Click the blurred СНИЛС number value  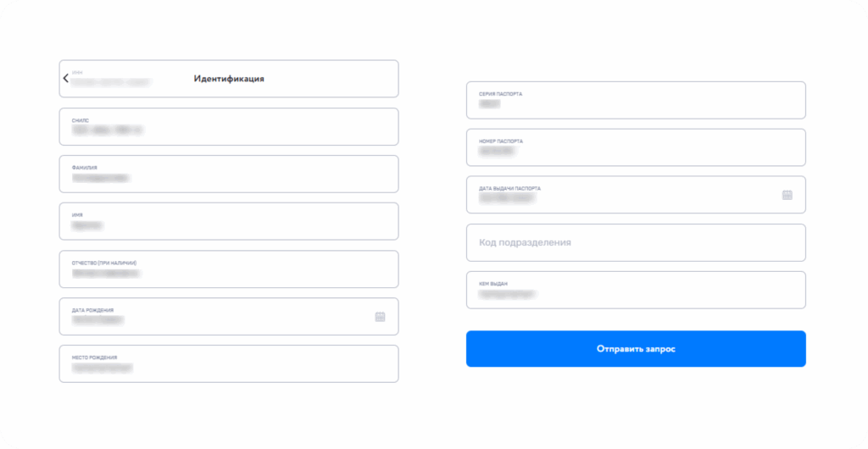point(107,130)
